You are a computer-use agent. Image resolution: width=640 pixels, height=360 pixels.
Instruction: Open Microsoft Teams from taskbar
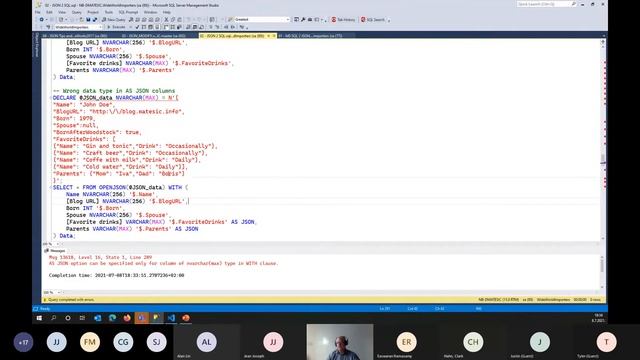coord(142,318)
